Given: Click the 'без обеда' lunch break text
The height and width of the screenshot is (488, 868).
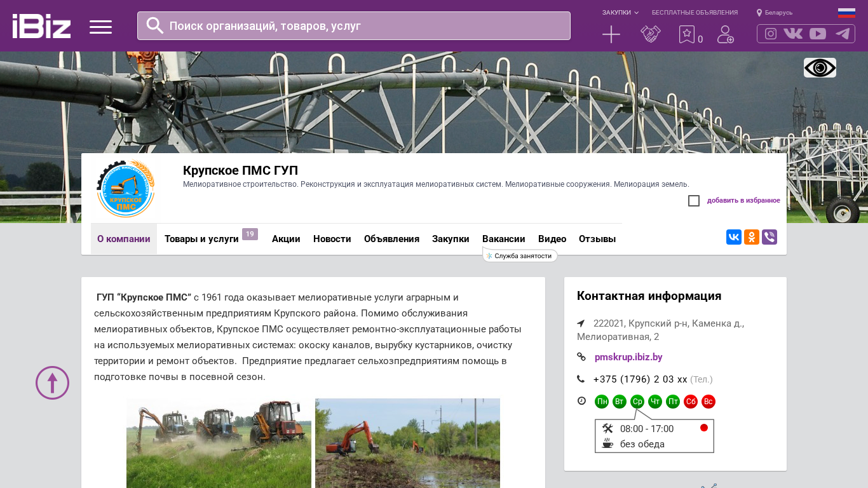Looking at the screenshot, I should 642,444.
